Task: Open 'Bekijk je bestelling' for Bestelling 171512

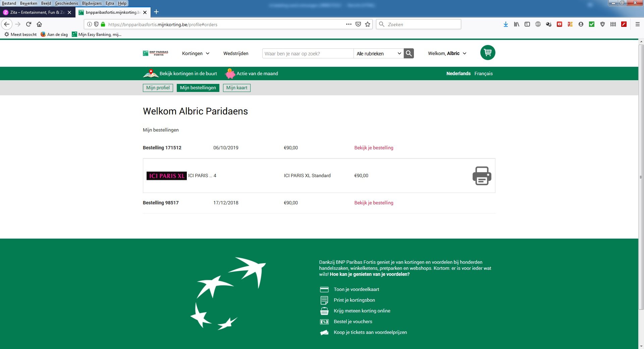Action: [x=374, y=148]
